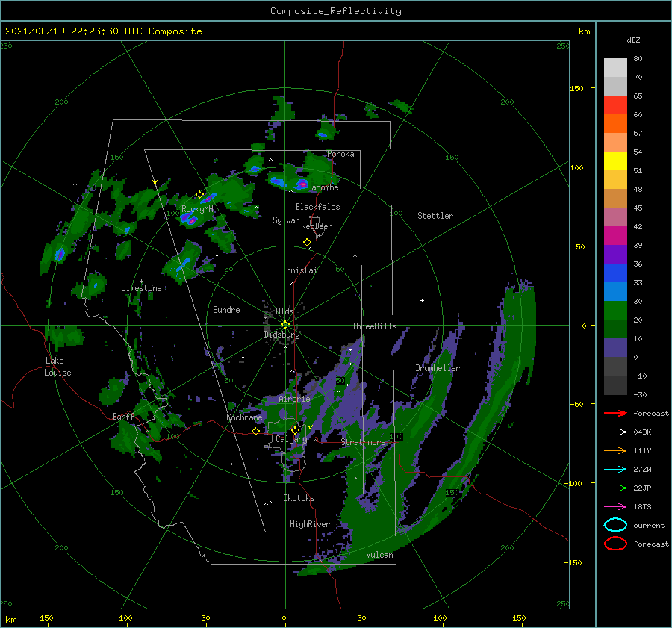The height and width of the screenshot is (628, 672).
Task: Click the Sundre town label
Action: point(227,310)
